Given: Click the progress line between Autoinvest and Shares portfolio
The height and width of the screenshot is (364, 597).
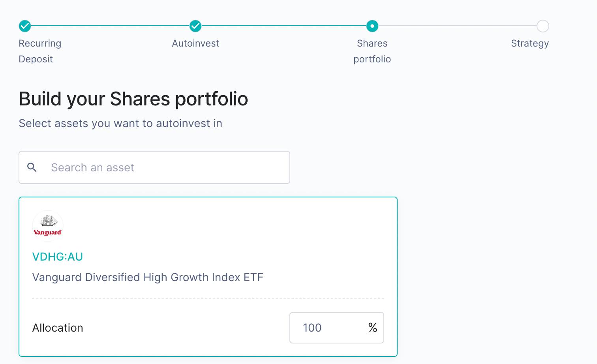Looking at the screenshot, I should [x=284, y=26].
